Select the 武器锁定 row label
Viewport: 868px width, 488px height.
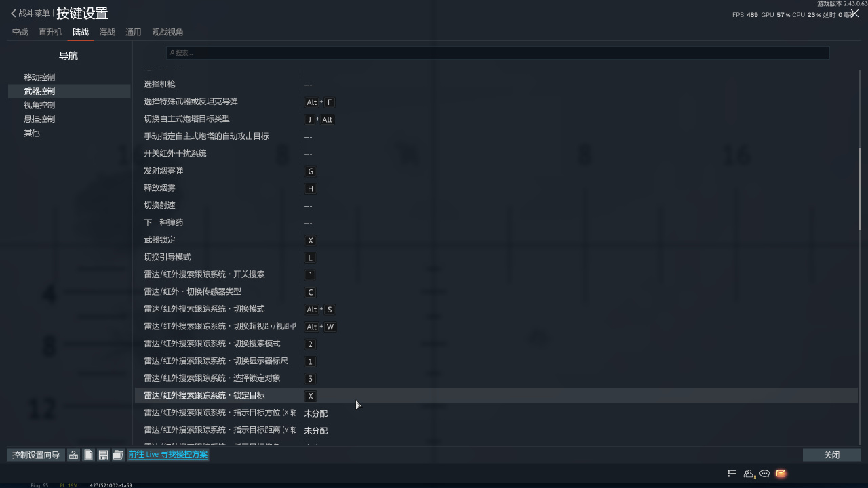click(x=159, y=240)
